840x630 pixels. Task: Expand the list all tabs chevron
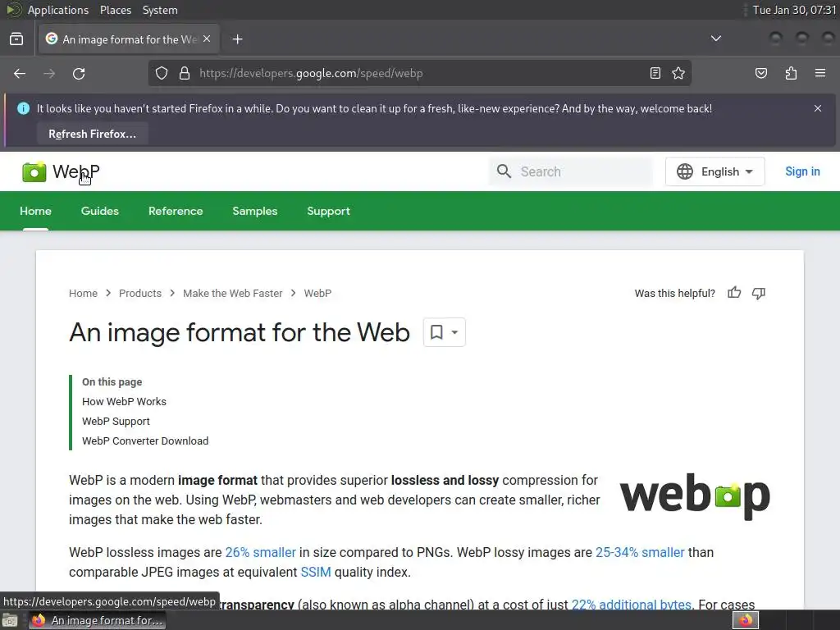(715, 39)
